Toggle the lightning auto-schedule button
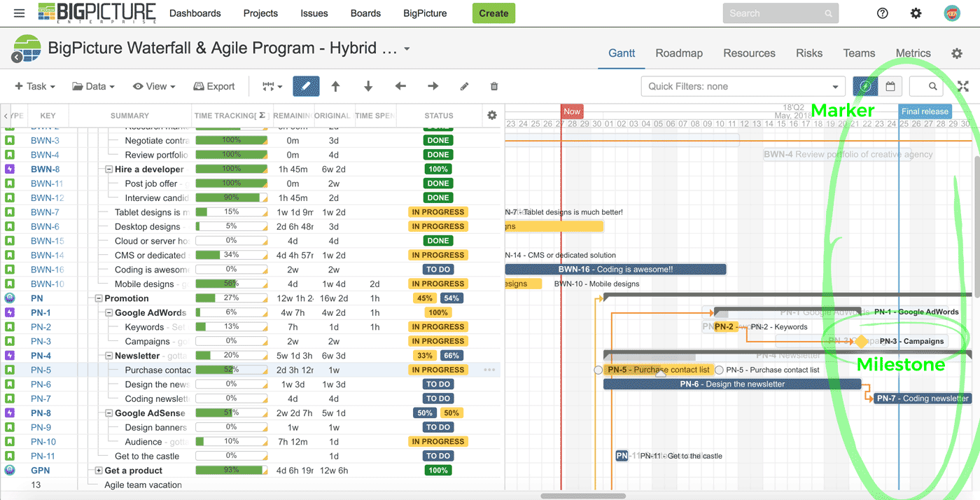Viewport: 980px width, 500px height. pyautogui.click(x=865, y=86)
